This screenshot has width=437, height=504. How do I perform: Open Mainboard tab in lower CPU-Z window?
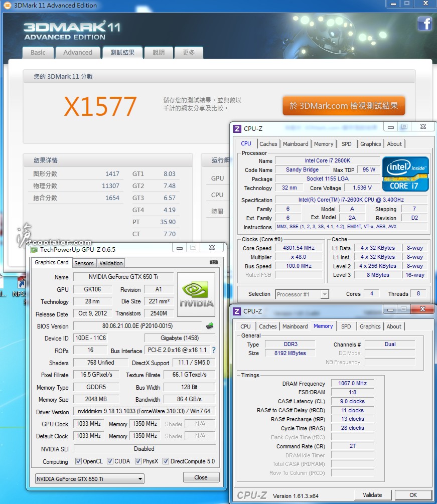(x=295, y=326)
